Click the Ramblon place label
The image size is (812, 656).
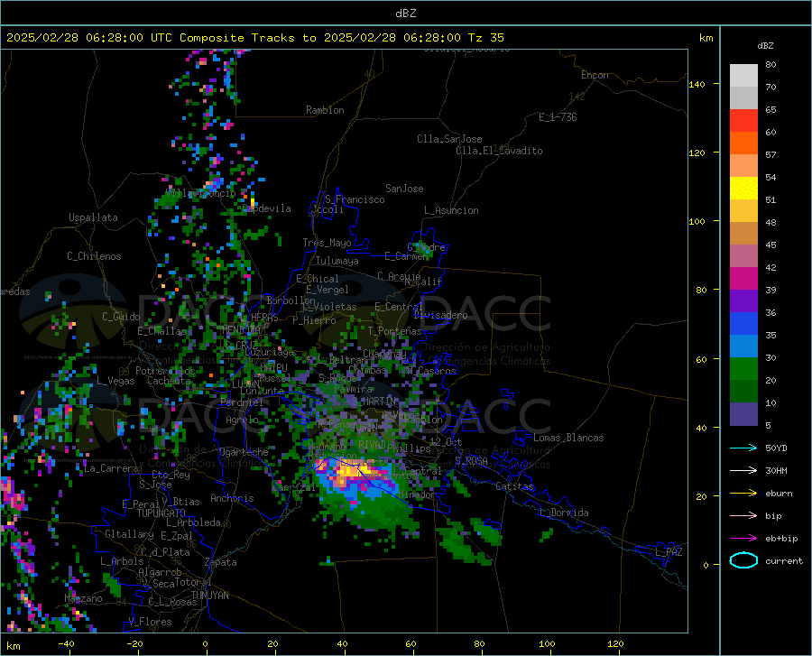point(325,110)
